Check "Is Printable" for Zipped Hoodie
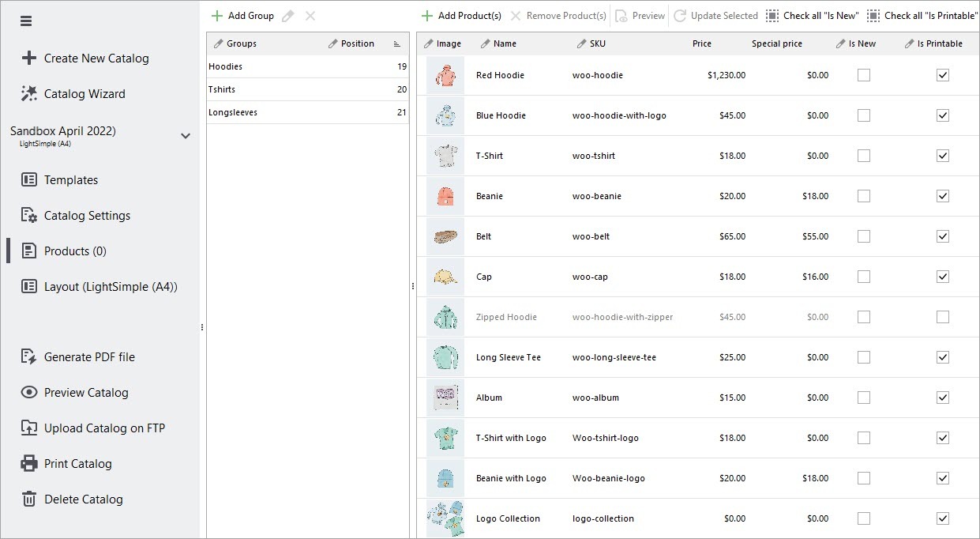The width and height of the screenshot is (980, 539). pos(942,317)
